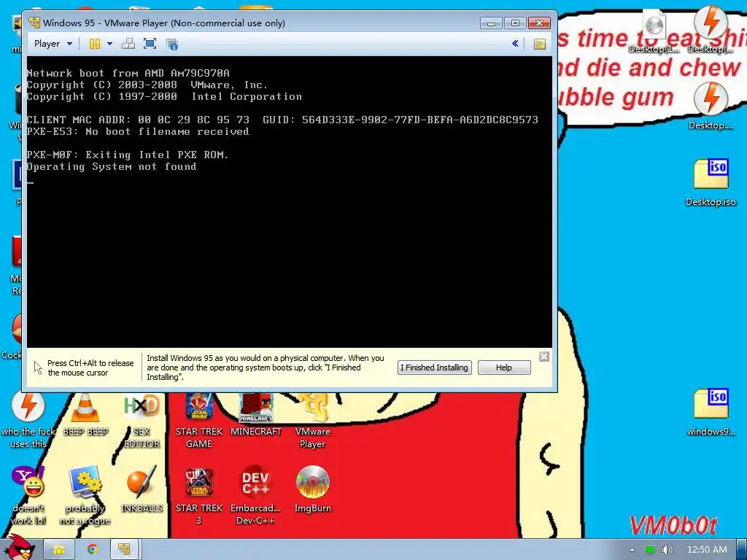747x560 pixels.
Task: Open Chrome from the taskbar
Action: click(93, 550)
